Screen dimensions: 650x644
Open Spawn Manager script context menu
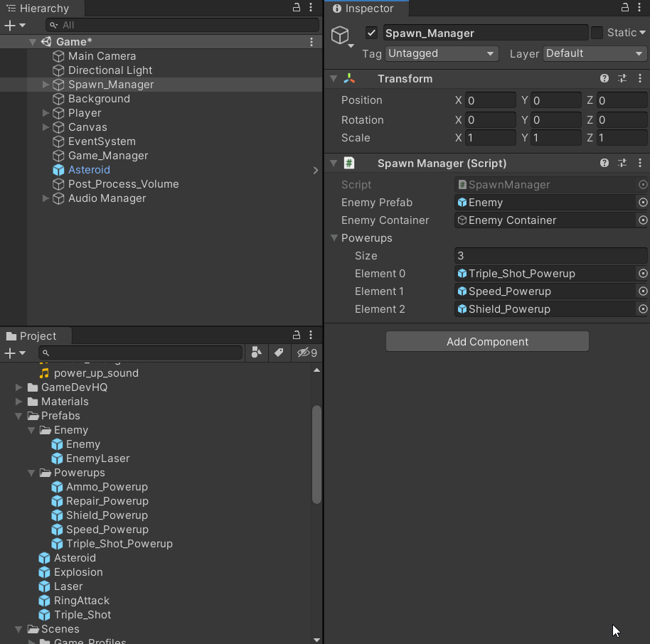640,163
